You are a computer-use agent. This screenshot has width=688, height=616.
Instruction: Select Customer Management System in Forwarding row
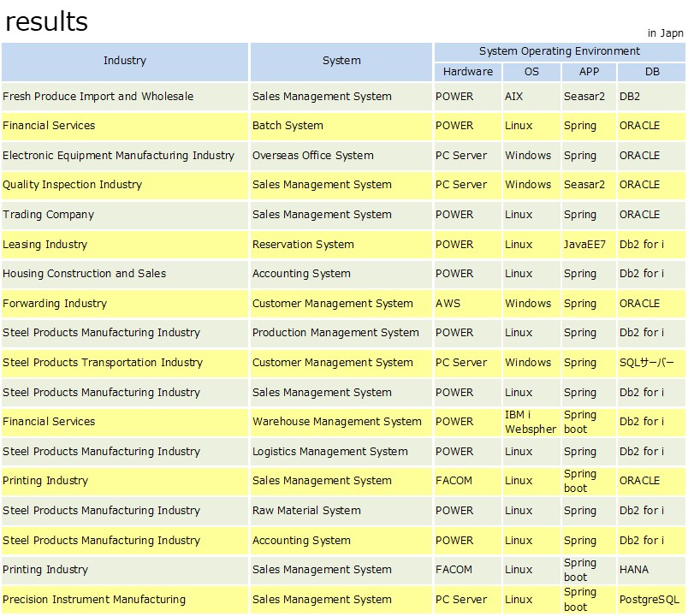coord(341,304)
